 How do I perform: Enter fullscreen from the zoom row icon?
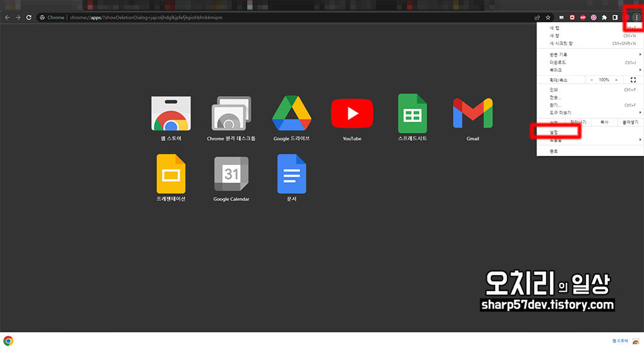633,80
